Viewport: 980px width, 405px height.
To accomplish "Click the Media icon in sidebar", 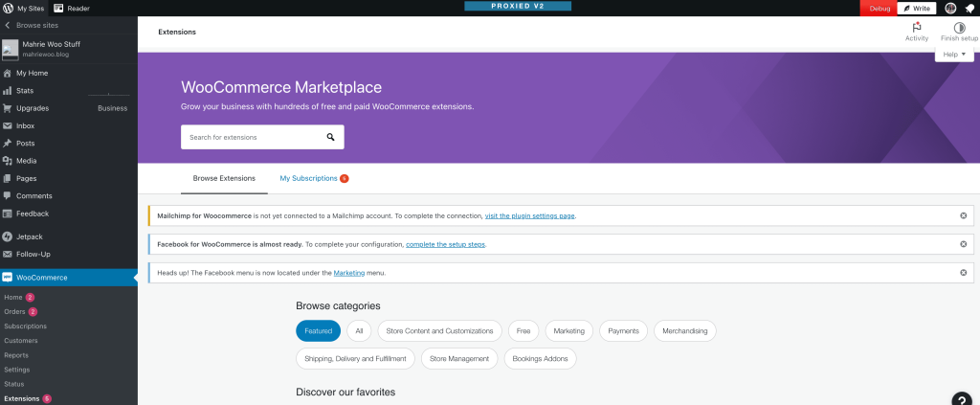I will pos(8,161).
